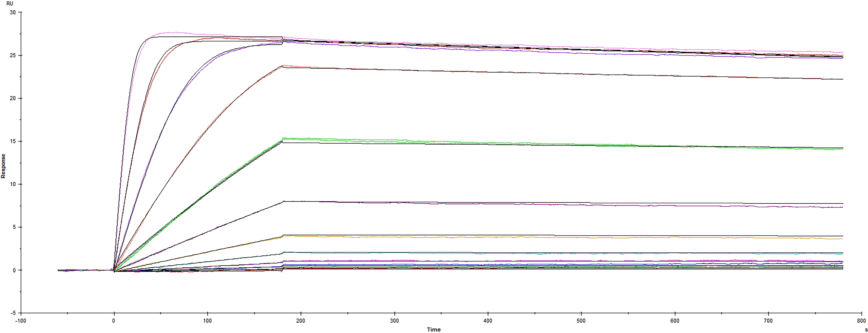Viewport: 868px width, 333px height.
Task: Click the 400 tick label on the Time axis
Action: coord(488,321)
